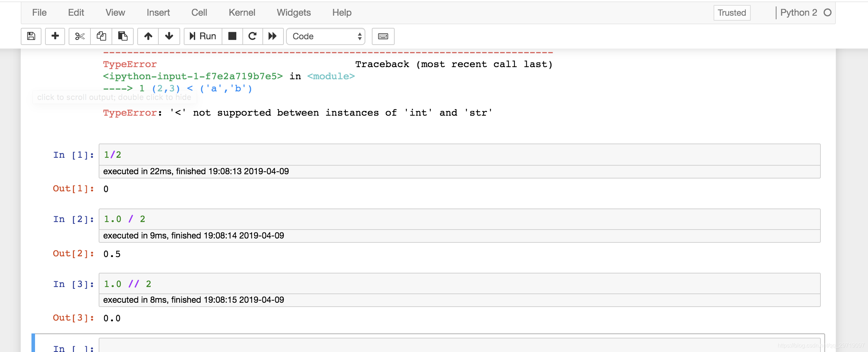Click the kernel idle indicator circle
The image size is (868, 352).
click(x=827, y=12)
